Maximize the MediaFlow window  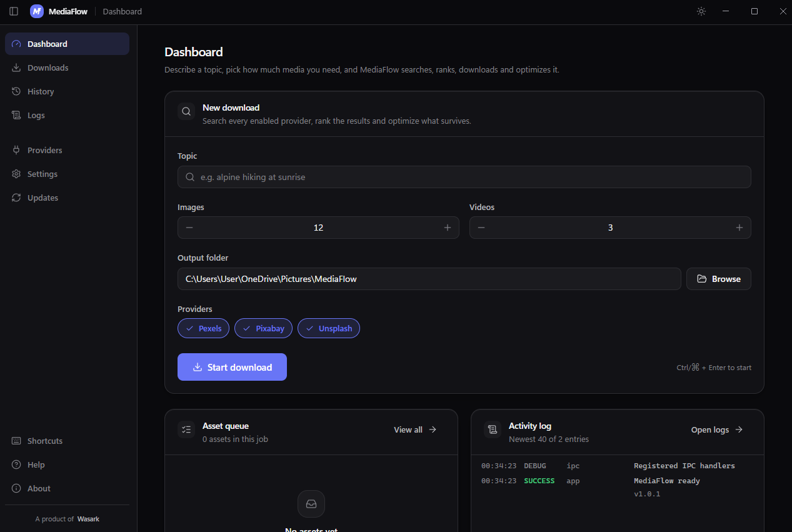tap(754, 11)
